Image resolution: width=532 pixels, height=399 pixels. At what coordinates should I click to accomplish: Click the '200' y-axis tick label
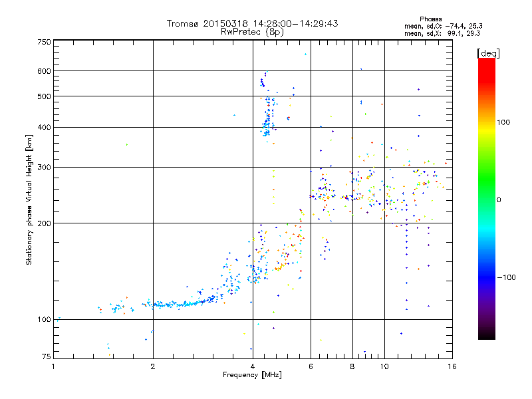tap(45, 223)
